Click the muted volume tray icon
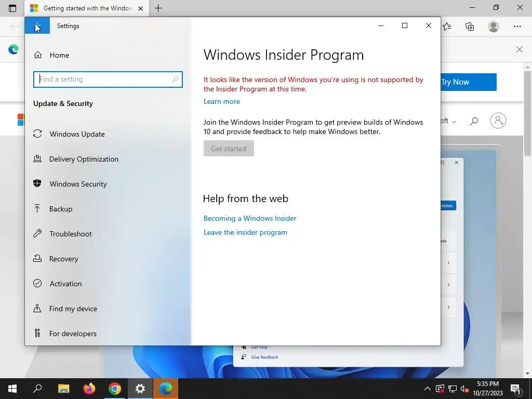Image resolution: width=532 pixels, height=399 pixels. pyautogui.click(x=465, y=389)
